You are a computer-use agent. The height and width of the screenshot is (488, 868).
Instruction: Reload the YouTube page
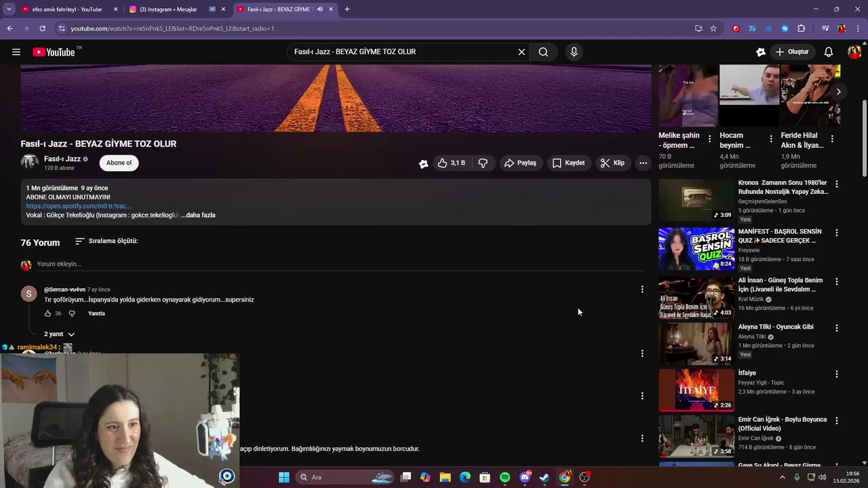(x=42, y=28)
